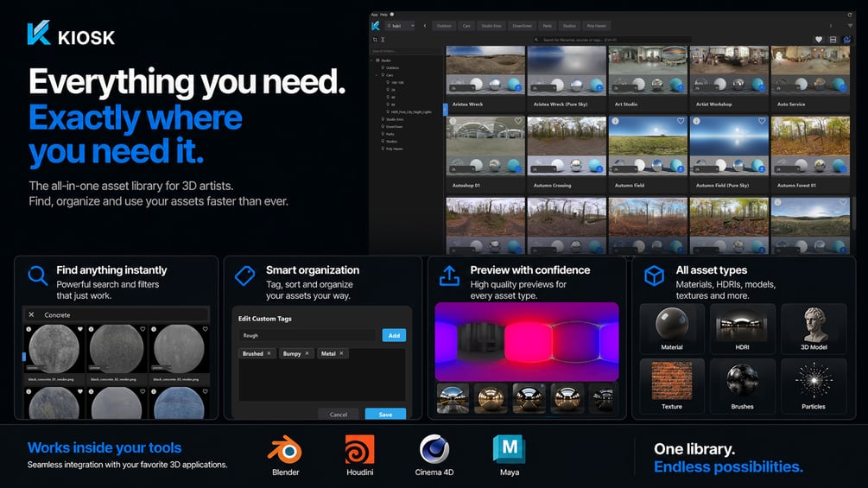Click the info icon on the Autumn Field card

click(615, 121)
